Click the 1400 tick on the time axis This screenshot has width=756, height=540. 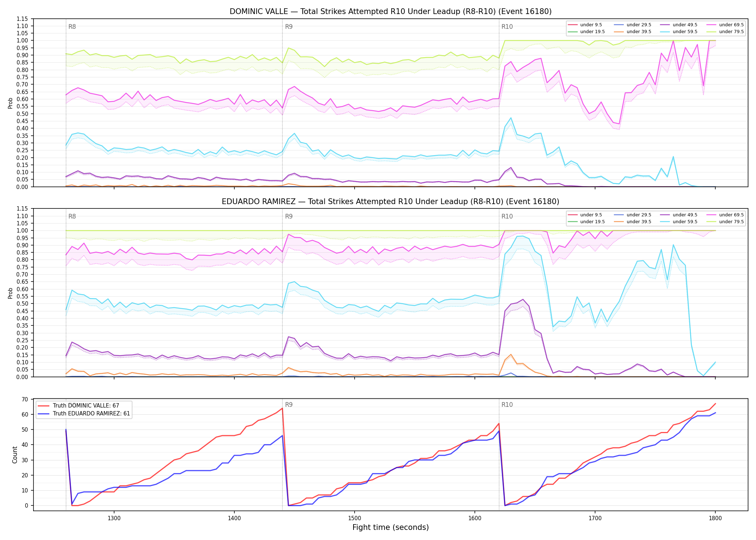click(x=234, y=518)
